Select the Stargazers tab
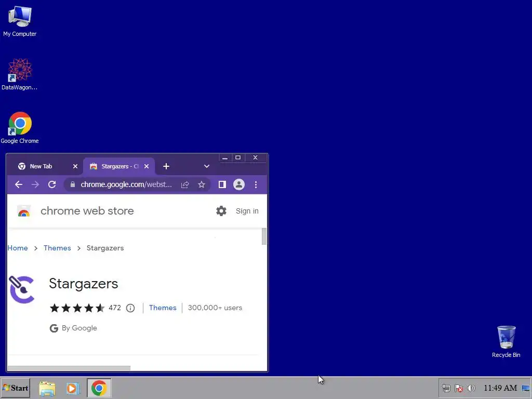 (x=119, y=166)
